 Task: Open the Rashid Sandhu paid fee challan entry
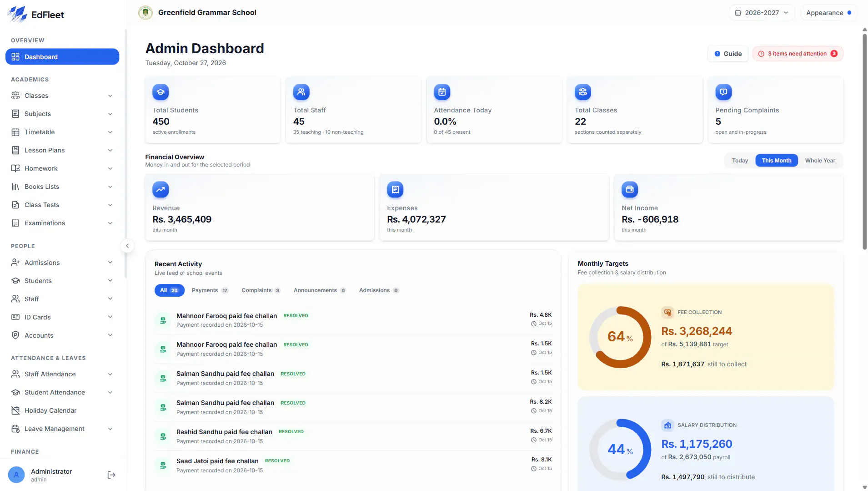coord(353,436)
